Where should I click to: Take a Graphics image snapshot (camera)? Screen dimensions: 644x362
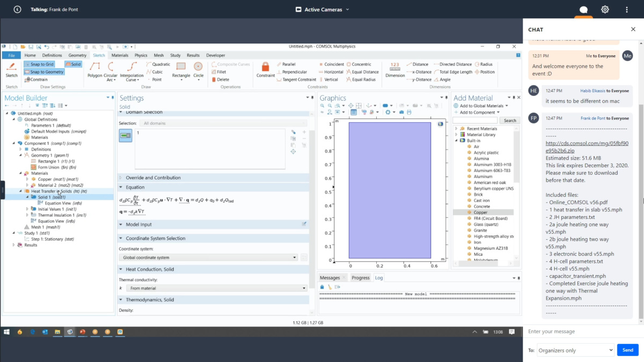coord(402,112)
